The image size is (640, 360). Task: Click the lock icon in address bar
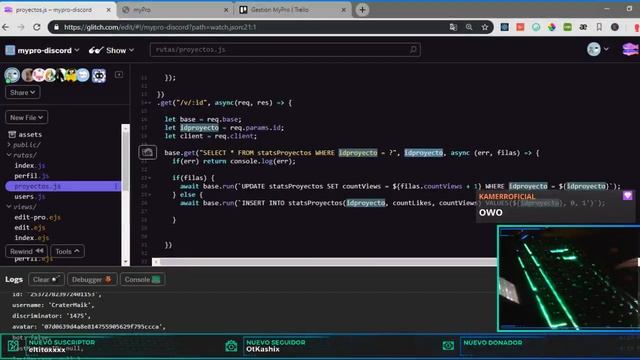click(56, 27)
